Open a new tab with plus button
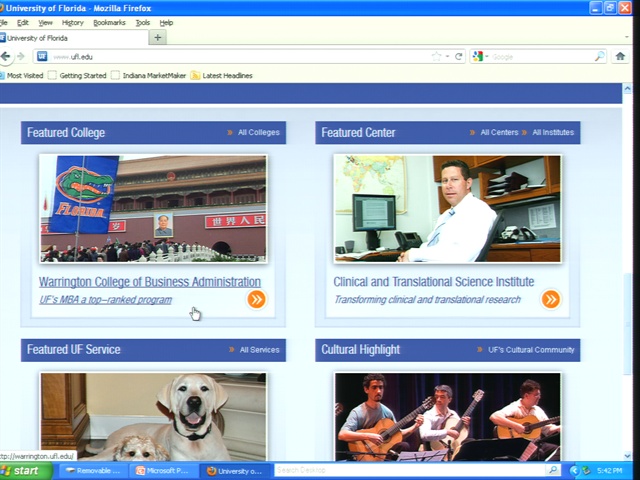The image size is (640, 480). coord(158,38)
